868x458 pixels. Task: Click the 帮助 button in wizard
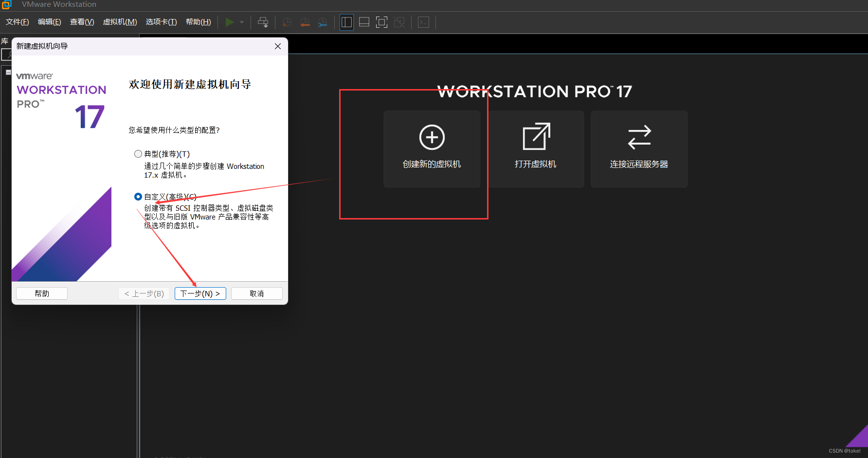[x=42, y=293]
